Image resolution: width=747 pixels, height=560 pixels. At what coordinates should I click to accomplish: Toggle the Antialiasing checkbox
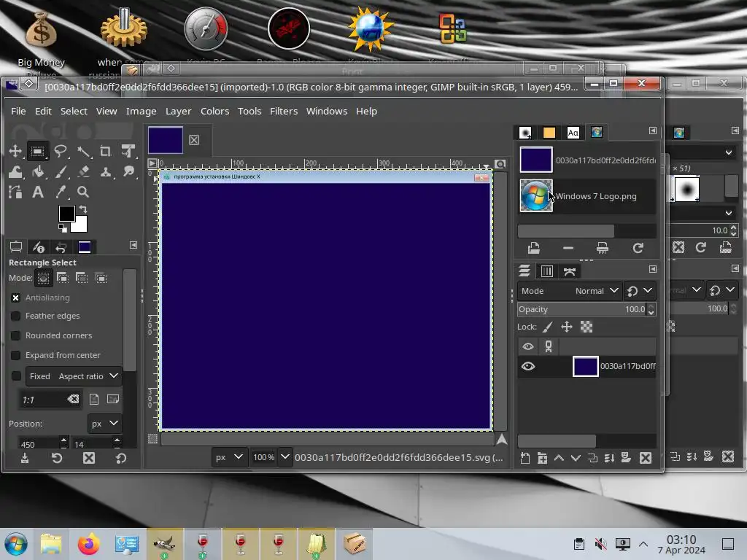pos(16,297)
